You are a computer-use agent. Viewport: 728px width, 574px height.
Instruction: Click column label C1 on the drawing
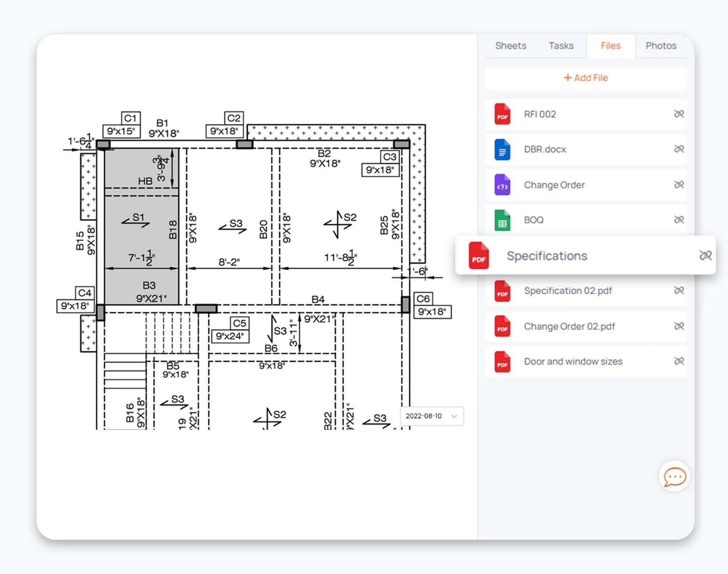pos(131,118)
